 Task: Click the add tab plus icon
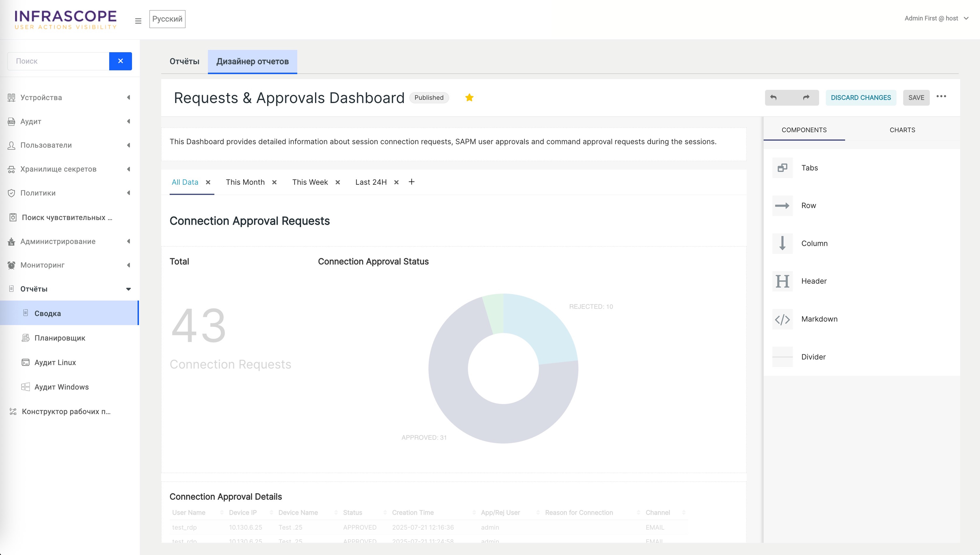(x=411, y=182)
